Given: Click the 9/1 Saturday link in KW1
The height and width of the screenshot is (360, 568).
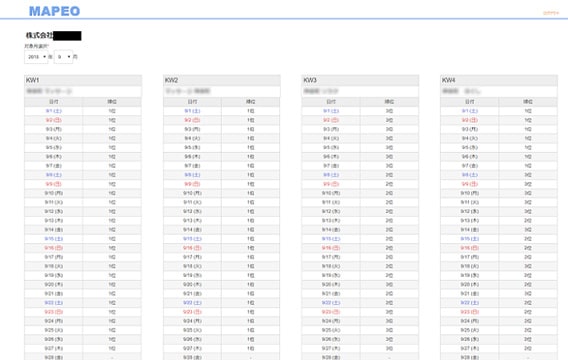Looking at the screenshot, I should (x=54, y=111).
